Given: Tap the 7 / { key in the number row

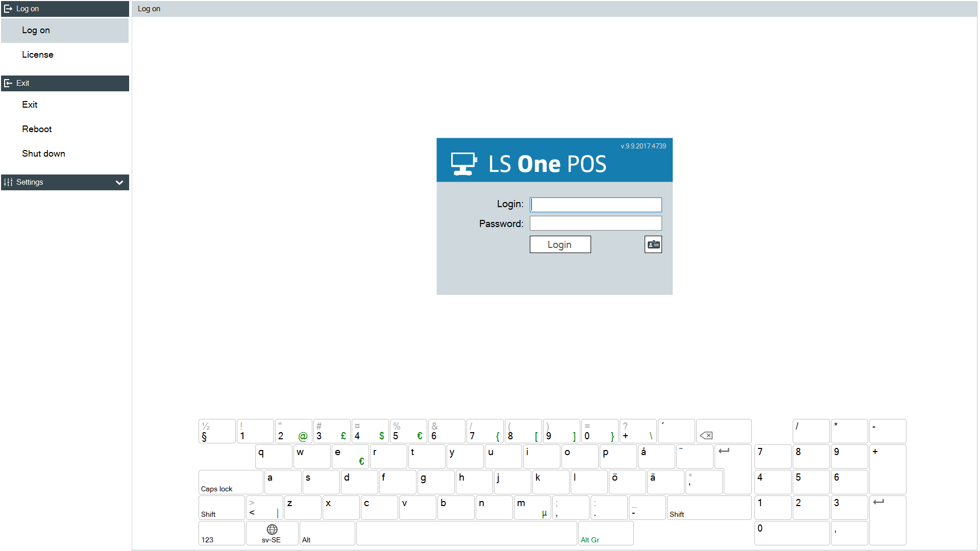Looking at the screenshot, I should pos(485,431).
